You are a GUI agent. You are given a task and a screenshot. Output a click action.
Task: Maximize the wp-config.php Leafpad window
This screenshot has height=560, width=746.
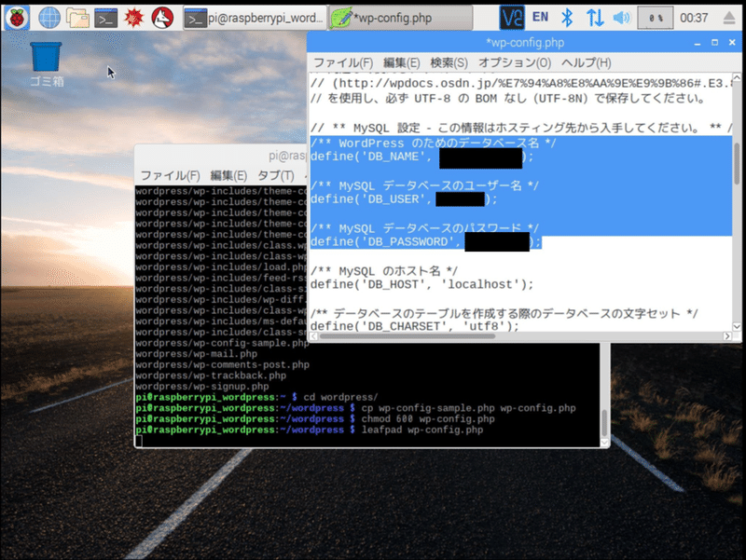[x=714, y=43]
